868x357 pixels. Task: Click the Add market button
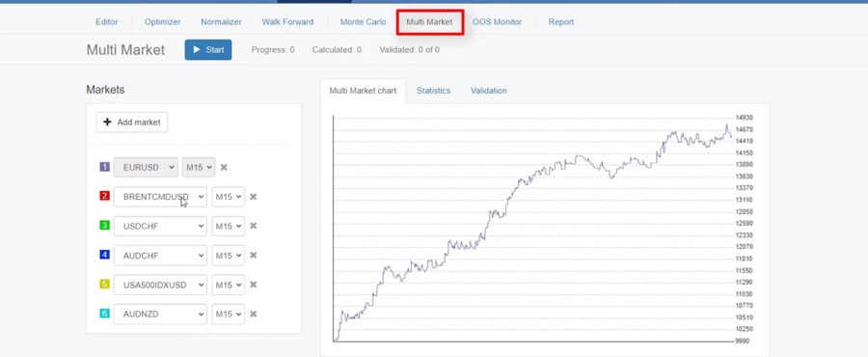click(132, 123)
